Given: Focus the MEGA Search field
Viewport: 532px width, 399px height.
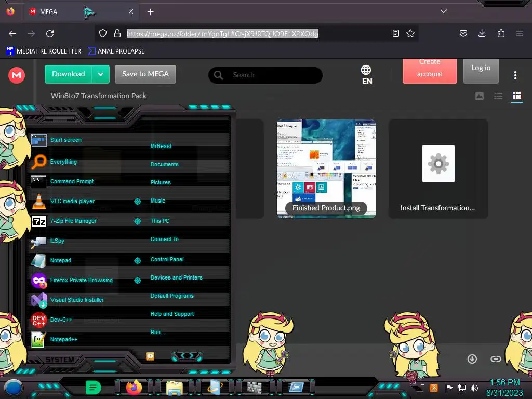Looking at the screenshot, I should (265, 75).
